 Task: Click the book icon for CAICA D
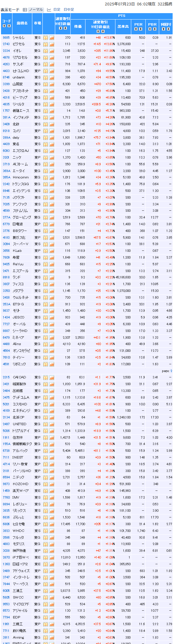click(x=45, y=377)
